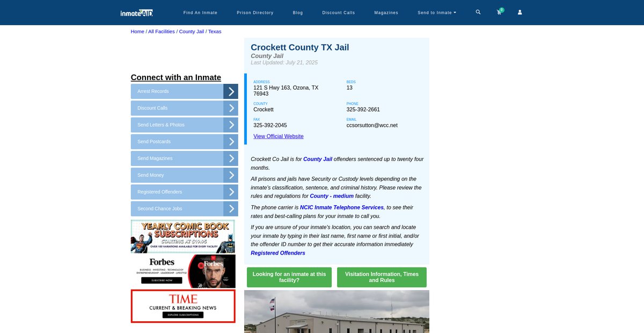Click the Texas breadcrumb link
Viewport: 644px width, 333px height.
[215, 32]
